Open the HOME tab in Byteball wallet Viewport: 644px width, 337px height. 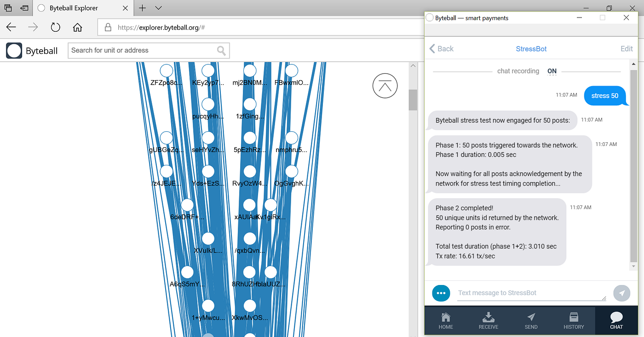coord(446,321)
